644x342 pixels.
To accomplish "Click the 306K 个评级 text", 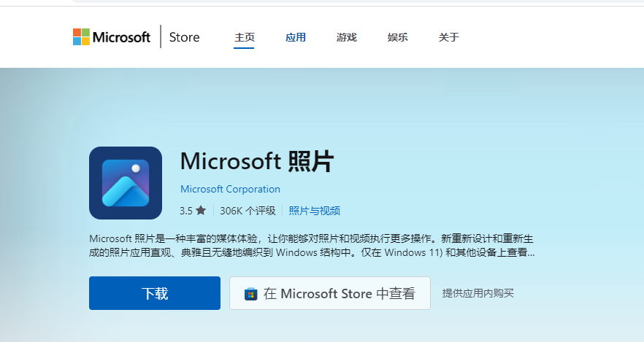I will (x=248, y=211).
